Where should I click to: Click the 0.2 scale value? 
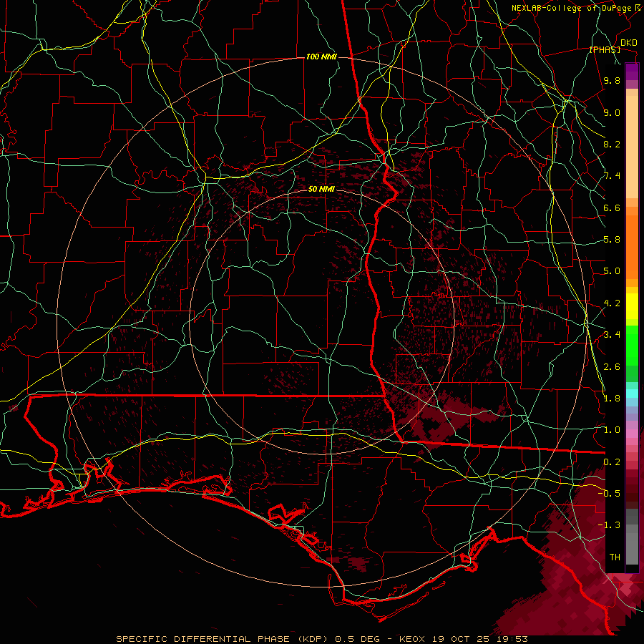coord(612,462)
